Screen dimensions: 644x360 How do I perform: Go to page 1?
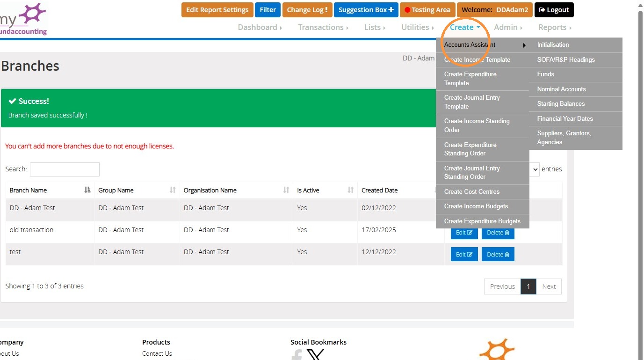(528, 287)
